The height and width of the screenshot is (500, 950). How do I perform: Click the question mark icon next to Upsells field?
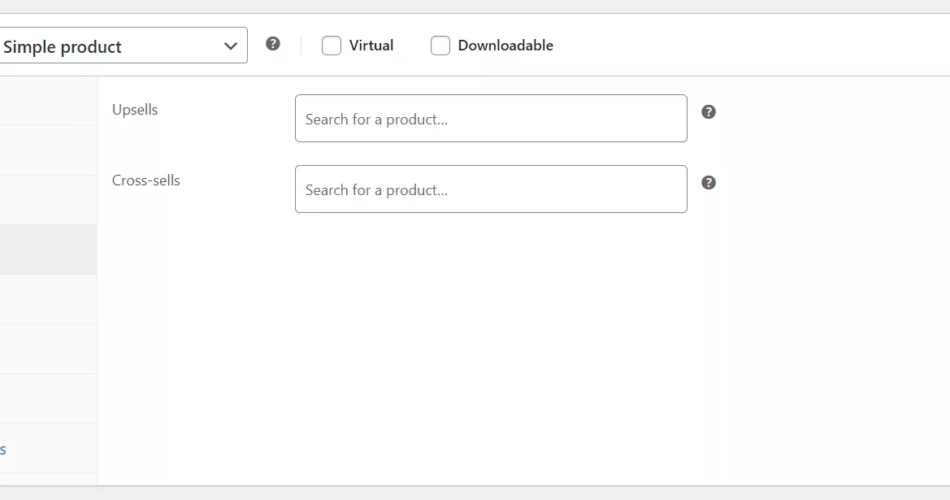[708, 112]
